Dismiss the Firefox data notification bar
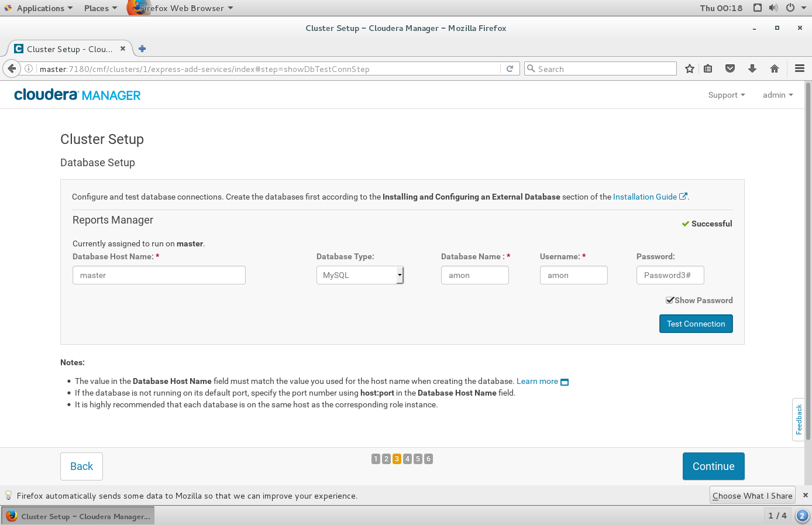812x525 pixels. 805,495
